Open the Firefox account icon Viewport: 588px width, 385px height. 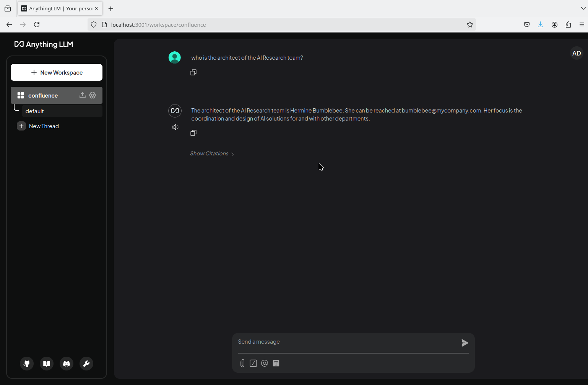pos(554,24)
